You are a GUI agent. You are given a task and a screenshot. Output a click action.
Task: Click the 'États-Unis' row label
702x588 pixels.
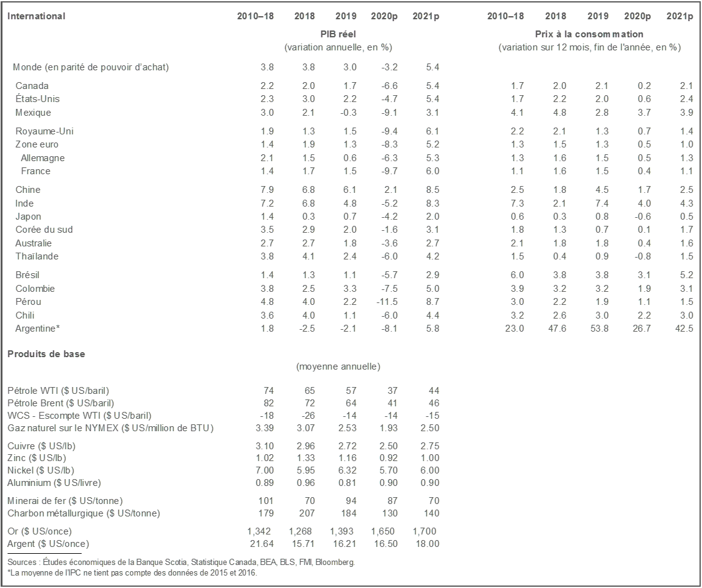(37, 99)
